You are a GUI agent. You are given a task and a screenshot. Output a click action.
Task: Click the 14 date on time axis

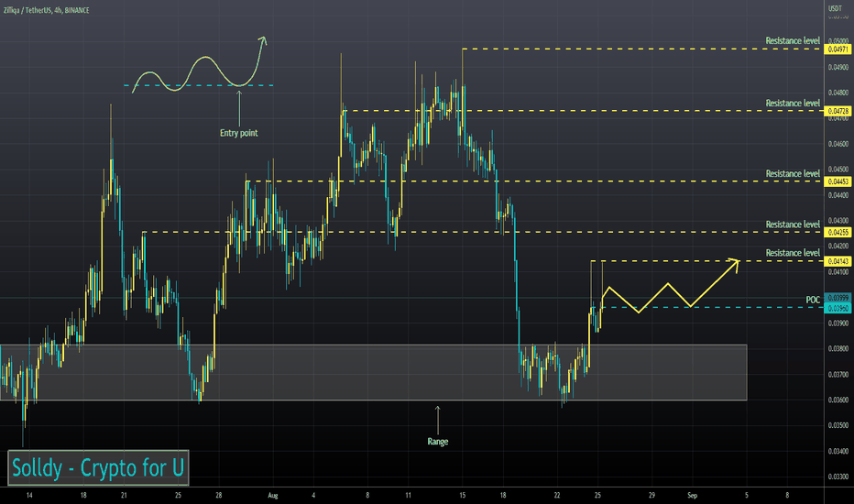tap(29, 495)
